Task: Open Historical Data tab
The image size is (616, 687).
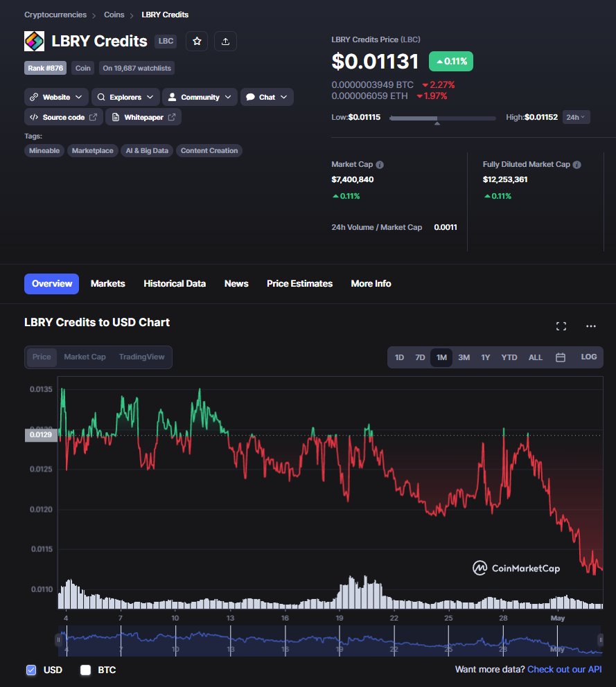Action: click(x=175, y=284)
